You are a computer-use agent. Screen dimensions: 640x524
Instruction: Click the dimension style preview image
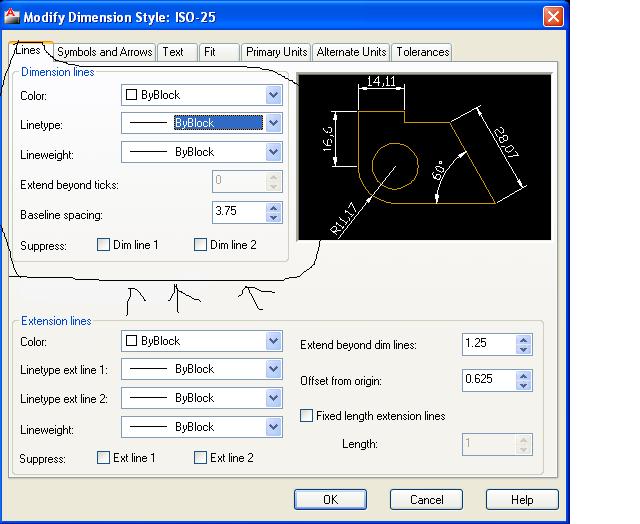pos(424,157)
